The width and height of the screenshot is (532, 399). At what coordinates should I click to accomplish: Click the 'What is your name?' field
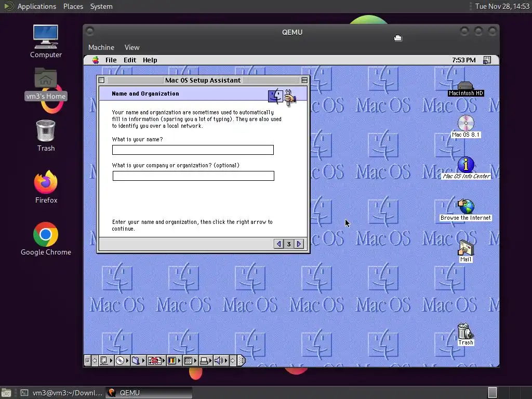click(193, 150)
